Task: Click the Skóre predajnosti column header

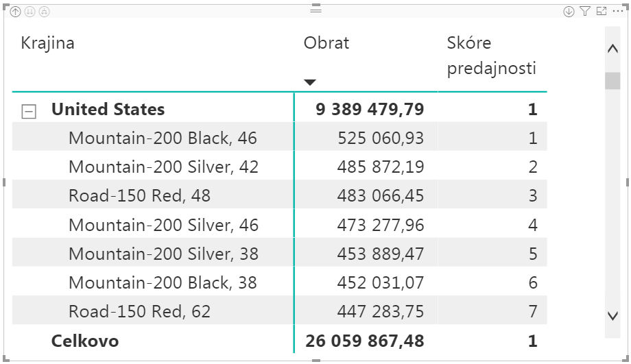Action: [x=491, y=56]
